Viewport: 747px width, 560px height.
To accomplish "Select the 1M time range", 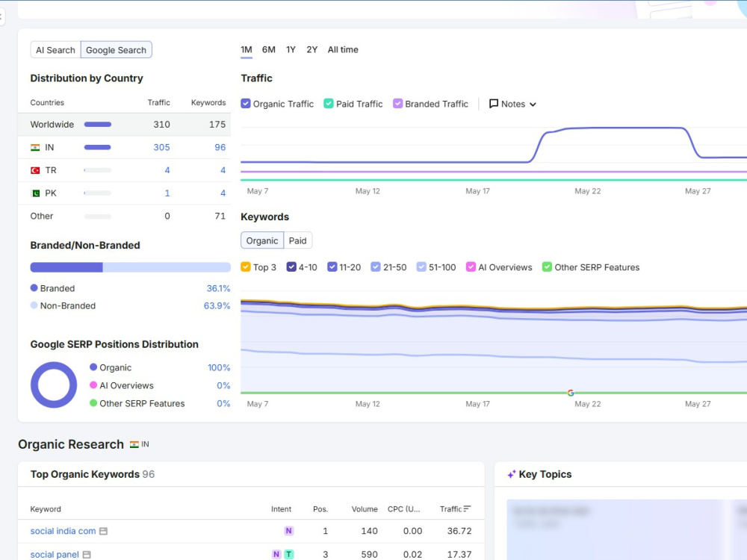I will (x=247, y=49).
